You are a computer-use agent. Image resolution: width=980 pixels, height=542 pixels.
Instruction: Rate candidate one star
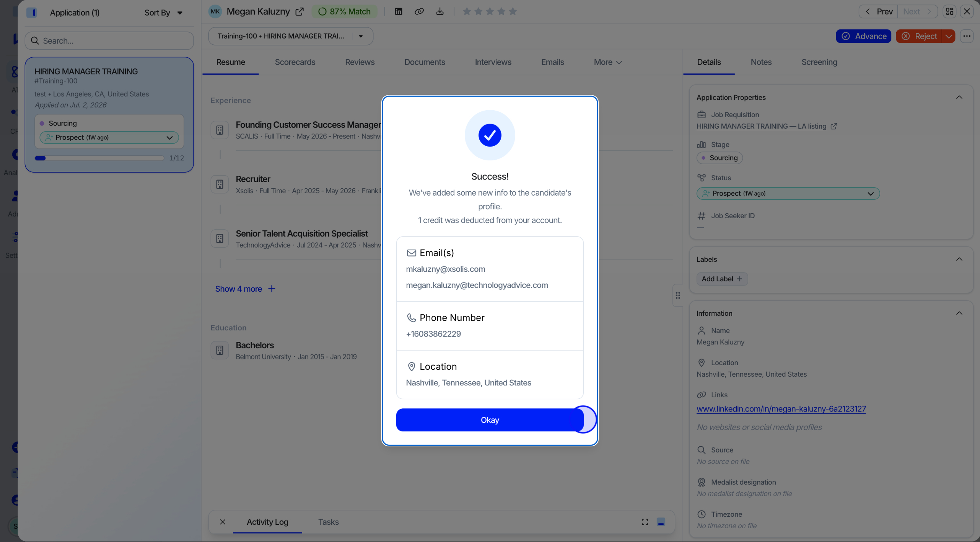point(467,11)
